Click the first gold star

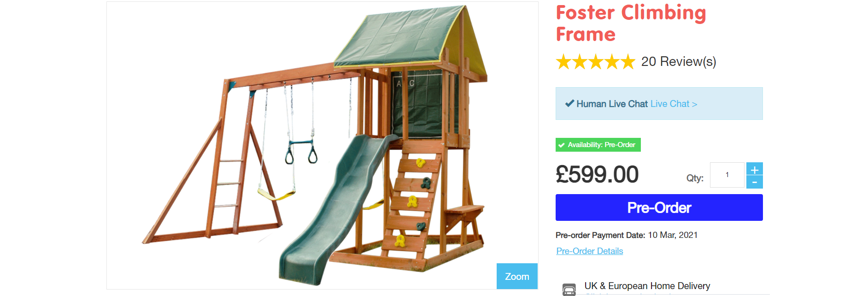(x=564, y=61)
